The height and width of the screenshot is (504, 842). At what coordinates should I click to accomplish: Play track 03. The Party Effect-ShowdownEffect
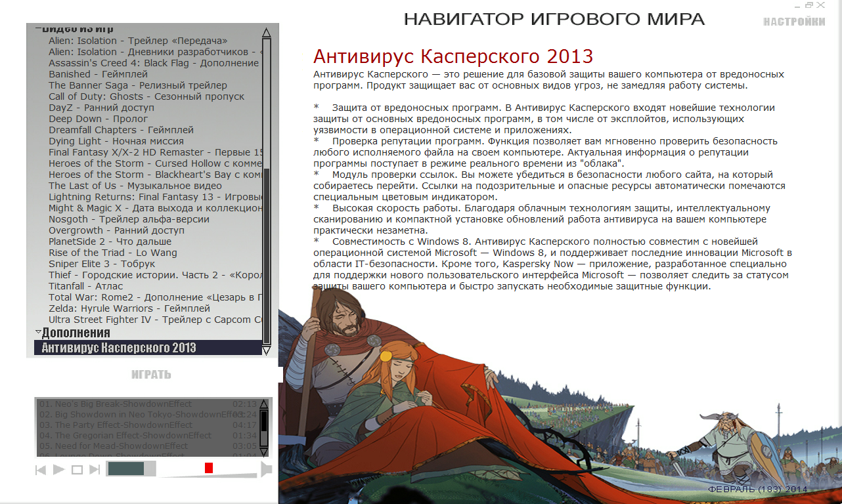[148, 425]
